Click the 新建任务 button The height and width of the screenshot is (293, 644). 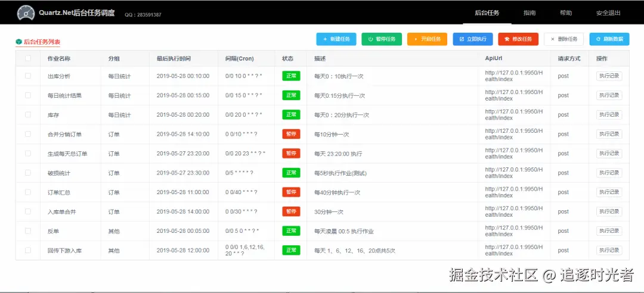point(336,39)
